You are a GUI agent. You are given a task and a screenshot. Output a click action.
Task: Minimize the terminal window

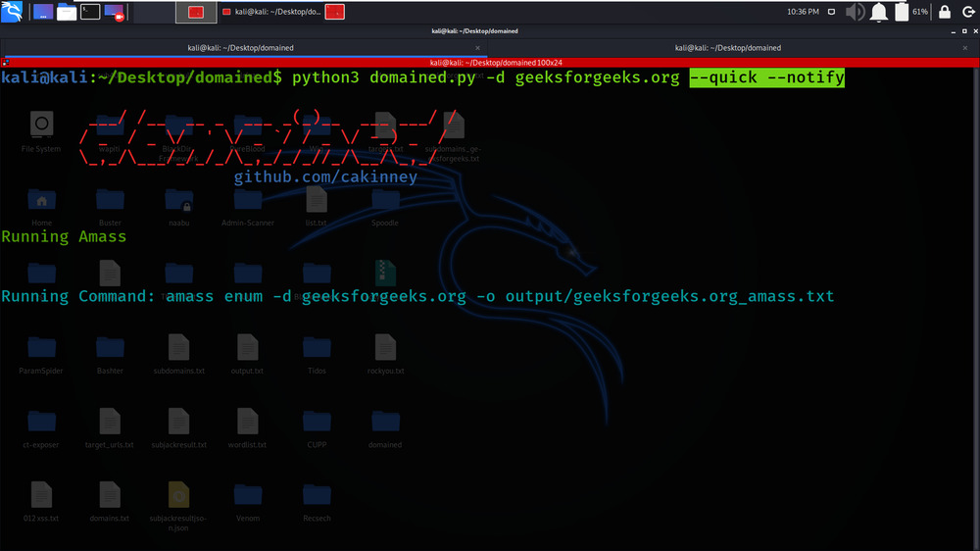coord(954,31)
